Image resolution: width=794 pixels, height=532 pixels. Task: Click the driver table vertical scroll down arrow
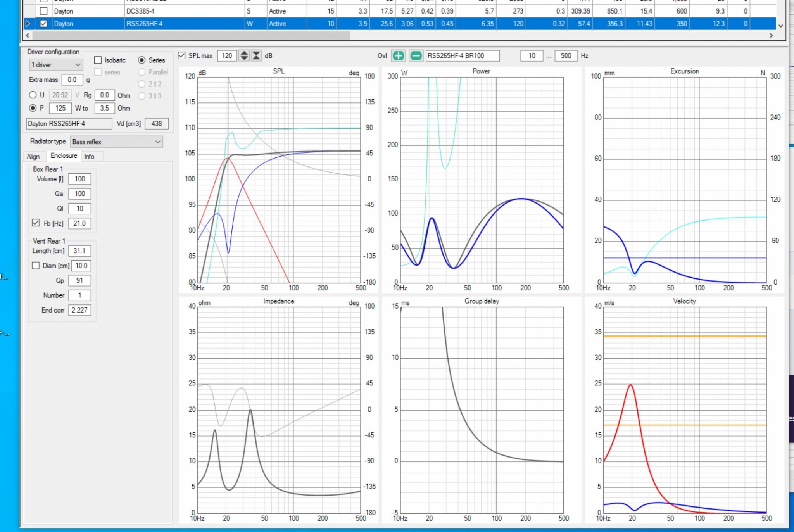(781, 26)
